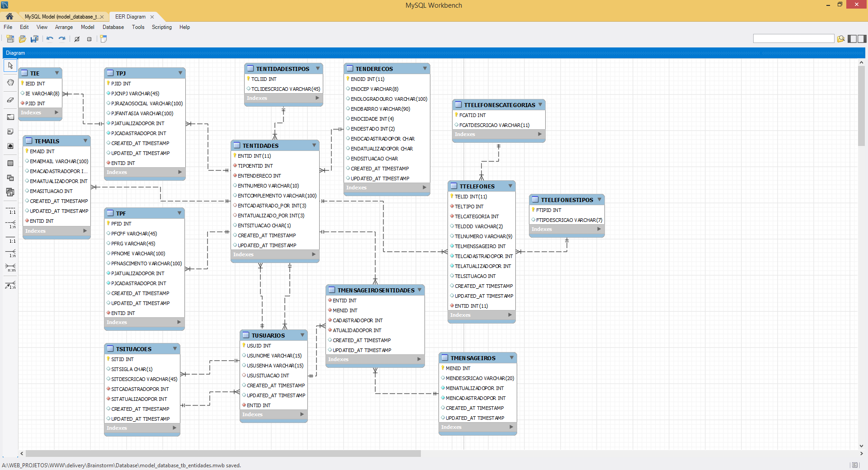Select the hand pan tool

point(10,82)
